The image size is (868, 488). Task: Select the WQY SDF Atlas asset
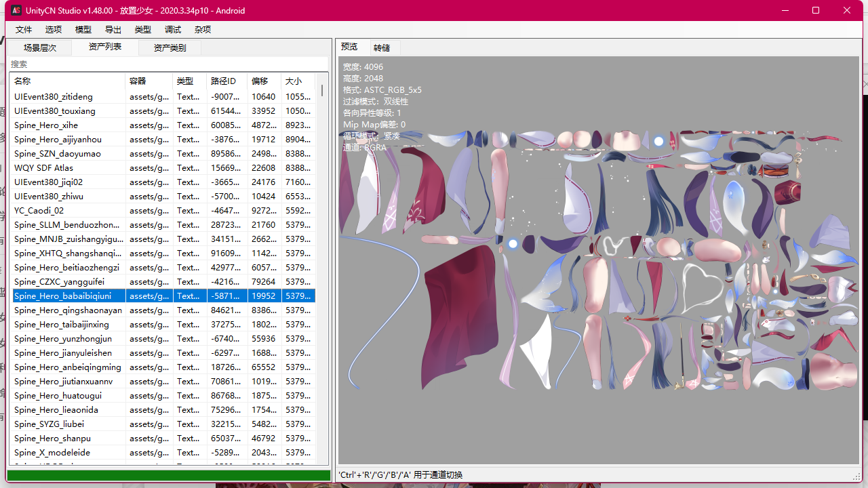(43, 168)
